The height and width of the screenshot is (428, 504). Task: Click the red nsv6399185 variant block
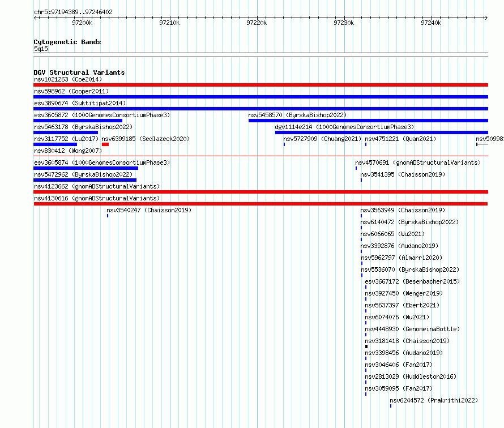(x=105, y=144)
